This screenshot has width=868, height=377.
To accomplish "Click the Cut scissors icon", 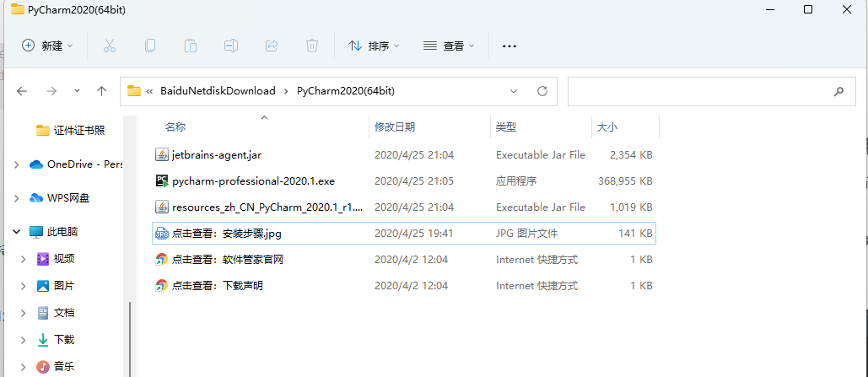I will coord(110,46).
